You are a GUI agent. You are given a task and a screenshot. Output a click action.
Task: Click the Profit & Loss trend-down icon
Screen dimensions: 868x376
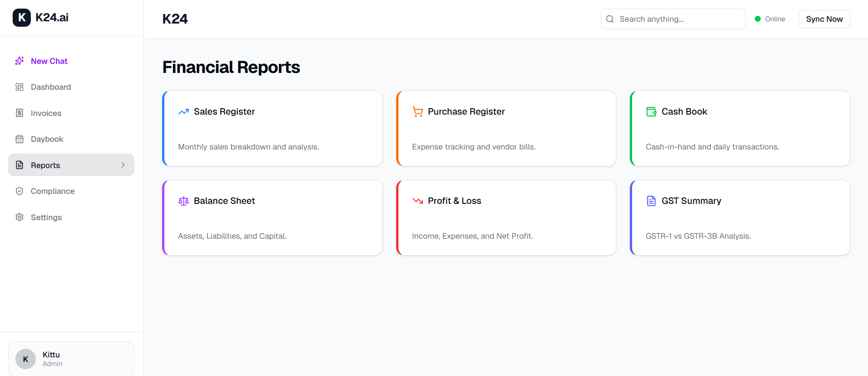click(x=417, y=201)
